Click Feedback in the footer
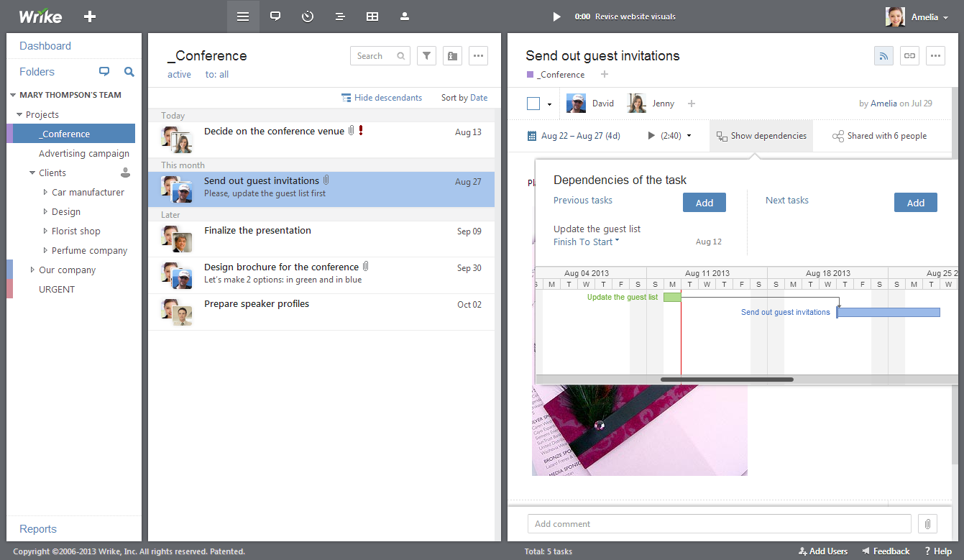The height and width of the screenshot is (560, 964). click(886, 551)
